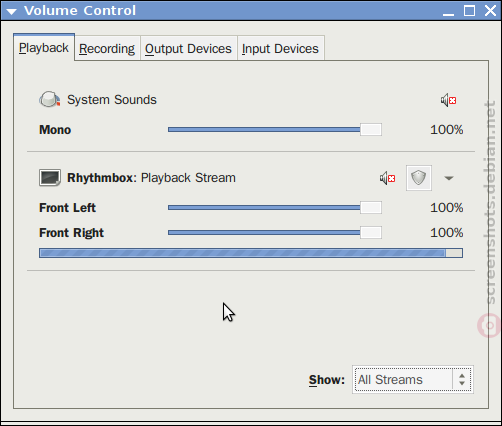
Task: Mute the Rhythmbox playback stream
Action: coord(387,178)
